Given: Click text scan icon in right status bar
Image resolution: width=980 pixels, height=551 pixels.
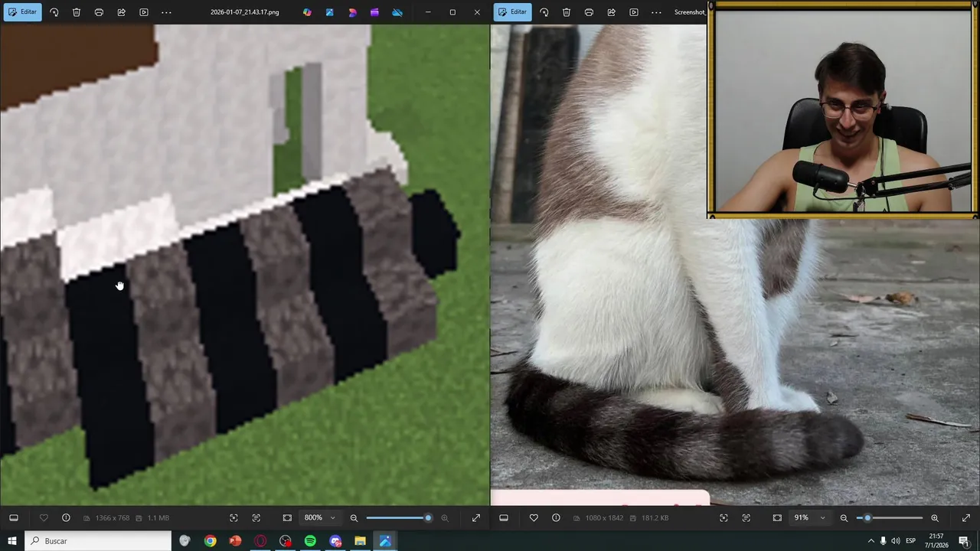Looking at the screenshot, I should pos(746,518).
